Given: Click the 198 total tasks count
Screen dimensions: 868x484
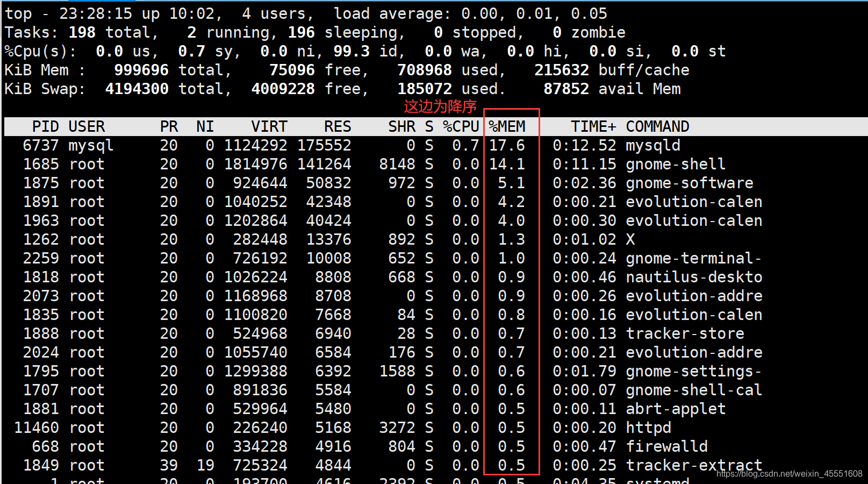Looking at the screenshot, I should [x=82, y=32].
